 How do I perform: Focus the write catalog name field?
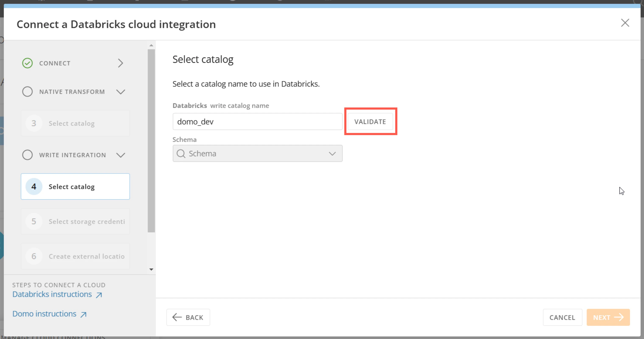[x=257, y=121]
